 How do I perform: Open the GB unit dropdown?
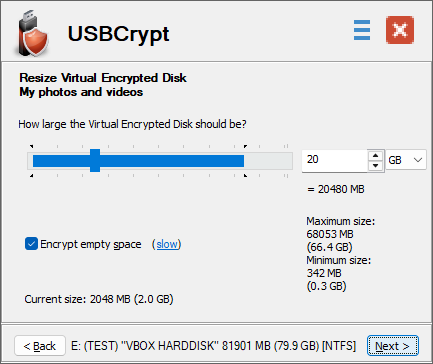point(406,160)
